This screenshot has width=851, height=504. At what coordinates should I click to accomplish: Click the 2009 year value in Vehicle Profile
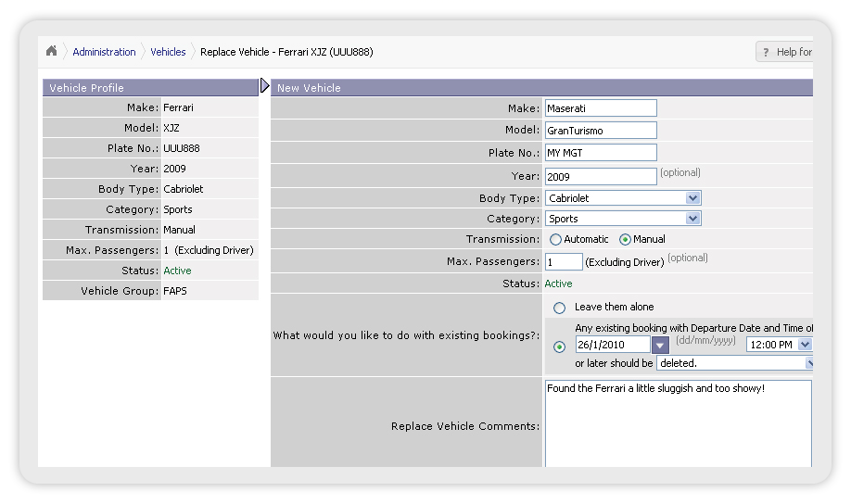click(x=175, y=169)
